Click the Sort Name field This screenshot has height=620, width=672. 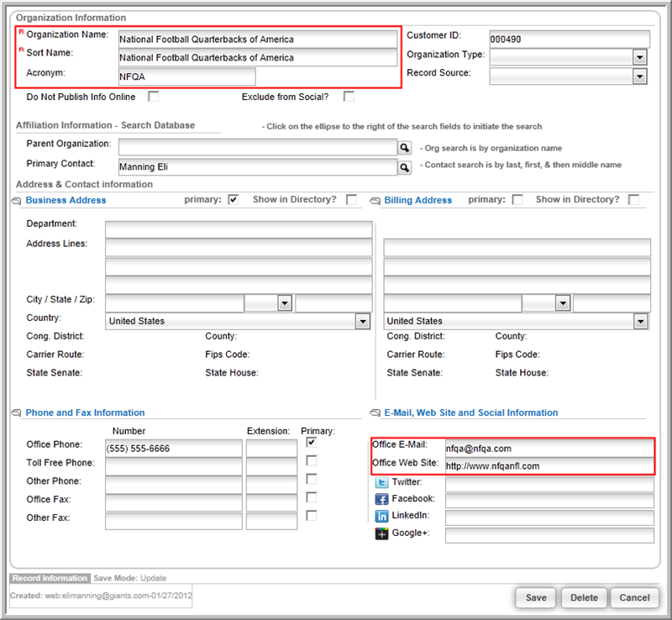[x=258, y=57]
